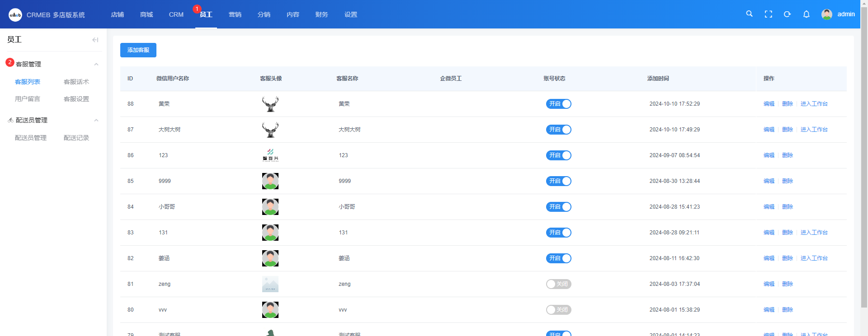The image size is (868, 336).
Task: Switch to the 营销 top menu
Action: point(235,14)
